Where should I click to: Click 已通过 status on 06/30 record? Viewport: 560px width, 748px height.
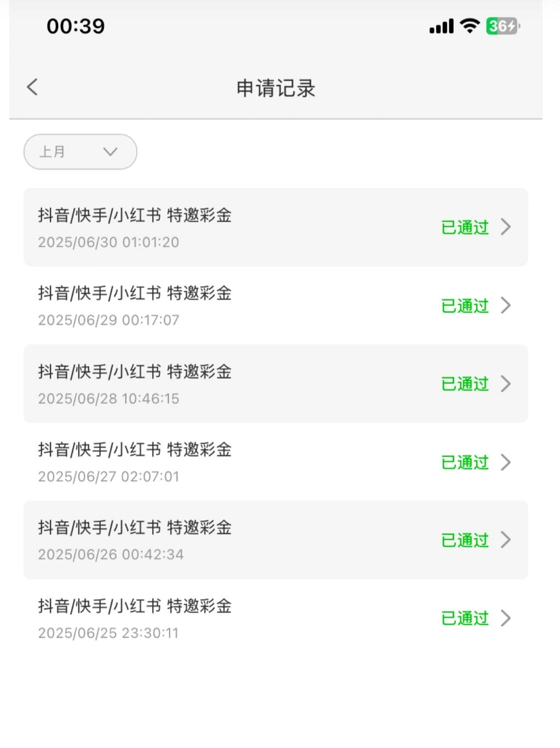click(x=465, y=228)
